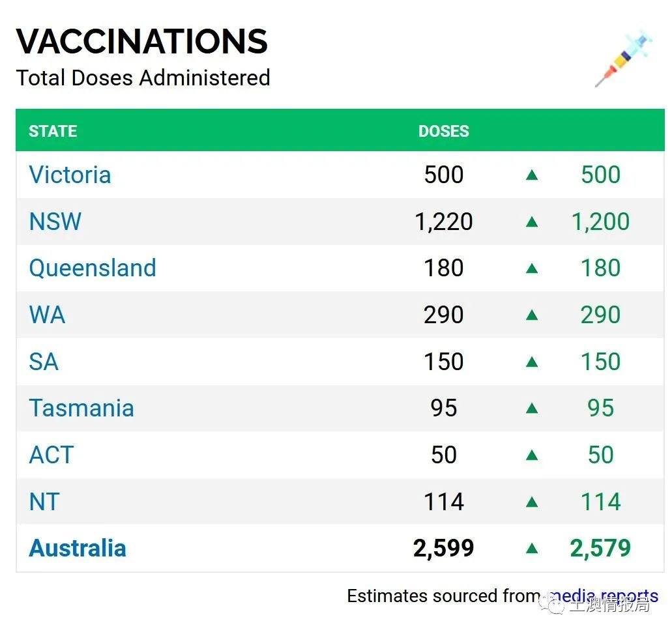Click the green up arrow beside NSW

click(532, 222)
